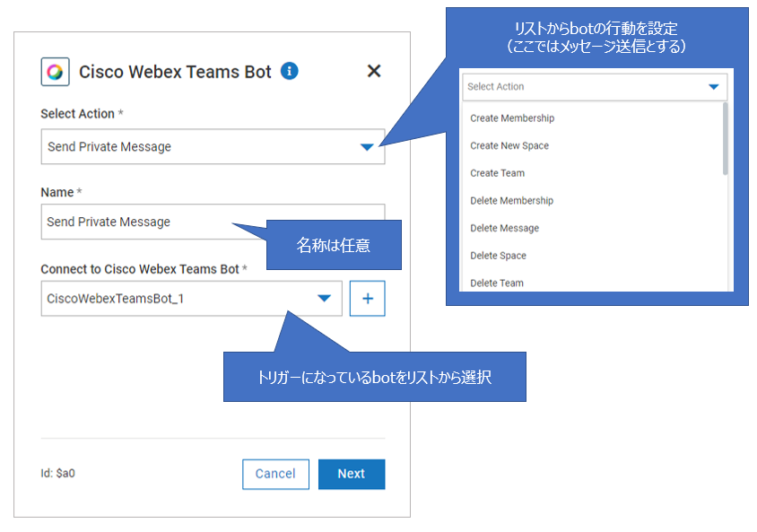The width and height of the screenshot is (757, 532).
Task: Close the Cisco Webex Teams Bot dialog
Action: tap(374, 71)
